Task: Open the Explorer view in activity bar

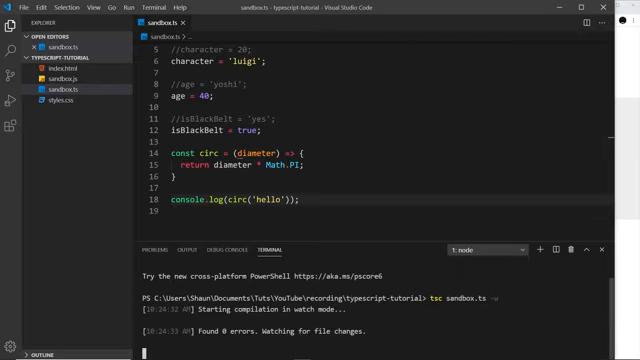Action: 10,26
